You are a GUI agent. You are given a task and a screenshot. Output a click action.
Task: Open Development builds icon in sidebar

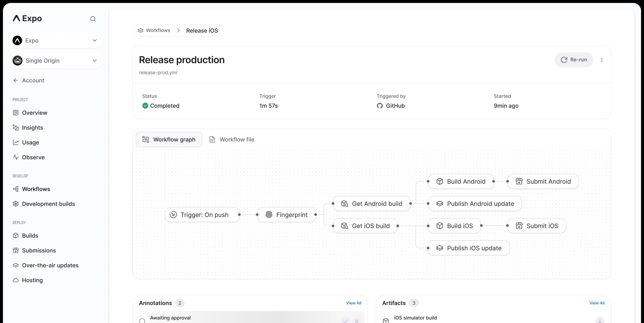(16, 204)
